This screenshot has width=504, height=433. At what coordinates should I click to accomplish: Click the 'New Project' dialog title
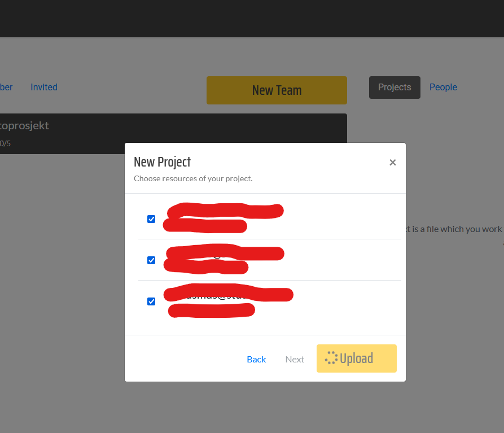pyautogui.click(x=162, y=162)
